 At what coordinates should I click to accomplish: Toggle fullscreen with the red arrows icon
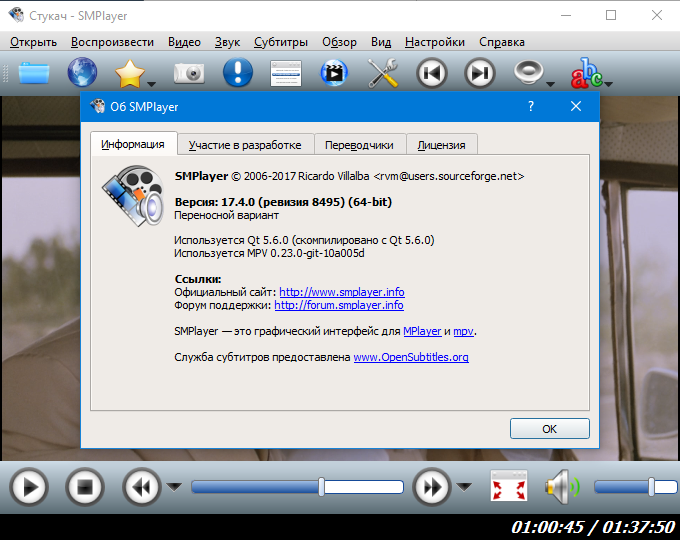pos(509,485)
